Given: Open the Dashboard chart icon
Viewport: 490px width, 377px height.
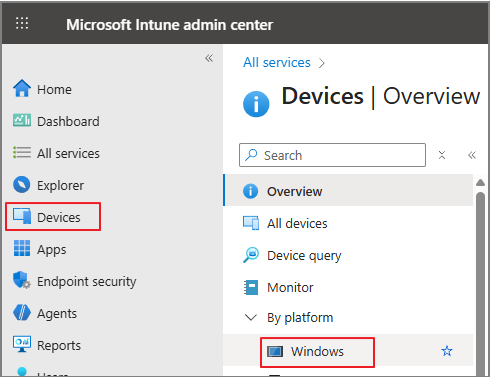Looking at the screenshot, I should coord(22,120).
